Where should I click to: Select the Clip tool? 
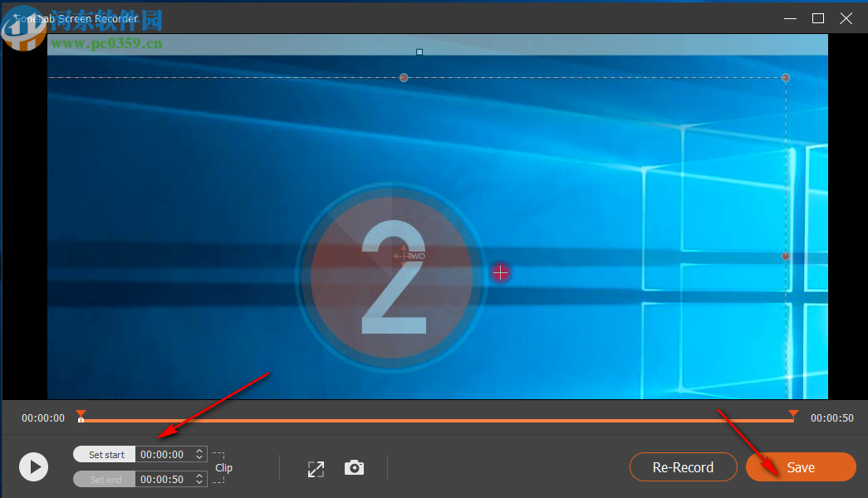[223, 467]
